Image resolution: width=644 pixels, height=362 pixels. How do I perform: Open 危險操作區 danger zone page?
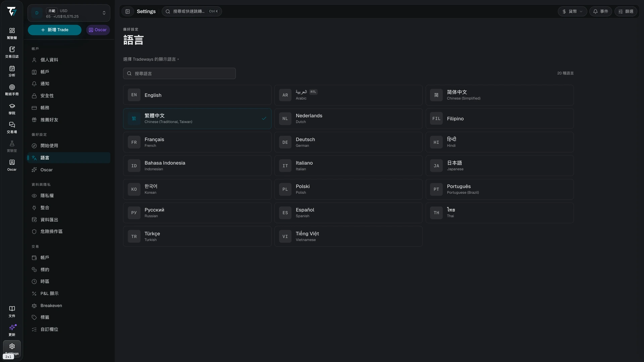tap(69, 232)
